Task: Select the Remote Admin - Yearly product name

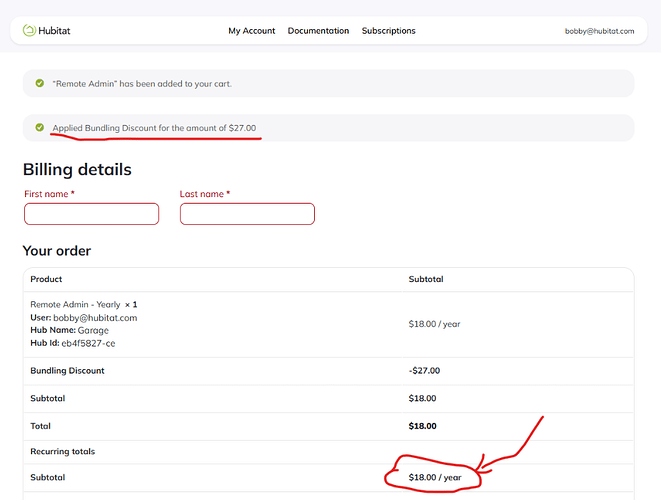Action: coord(75,304)
